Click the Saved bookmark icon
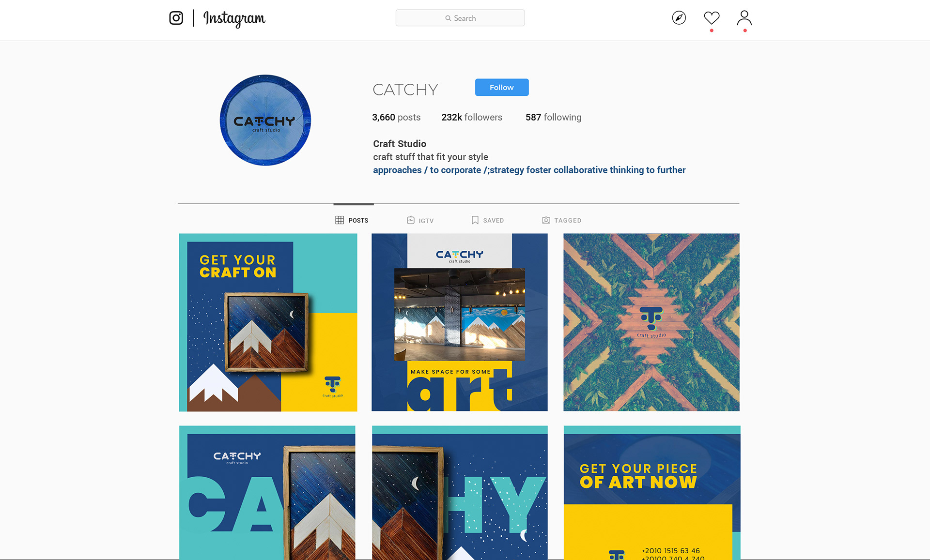930x560 pixels. coord(475,220)
